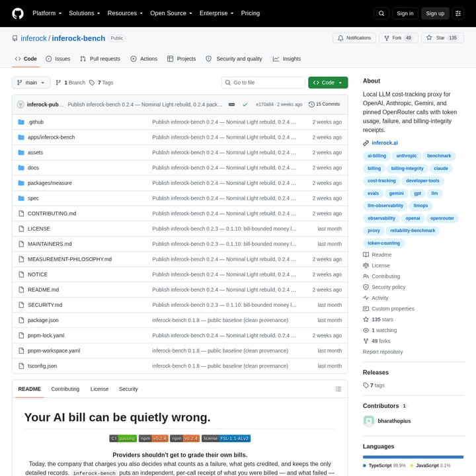Check the green CI status checkmark

click(245, 104)
